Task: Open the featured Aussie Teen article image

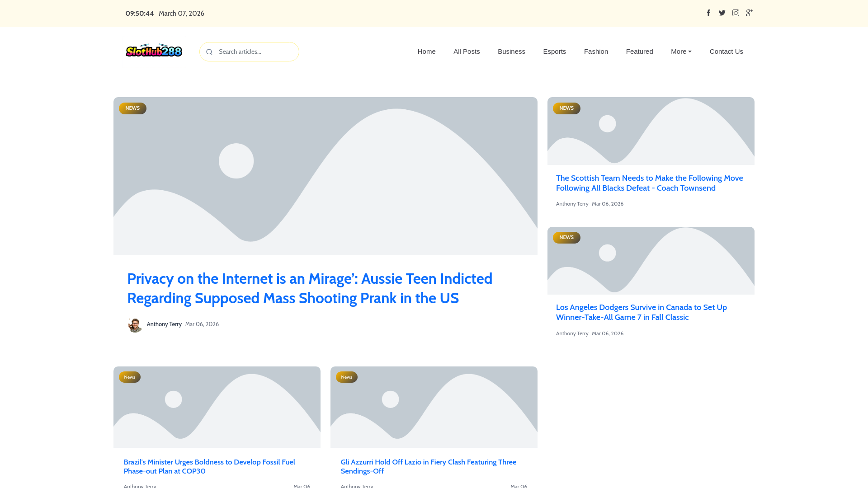Action: pos(325,176)
